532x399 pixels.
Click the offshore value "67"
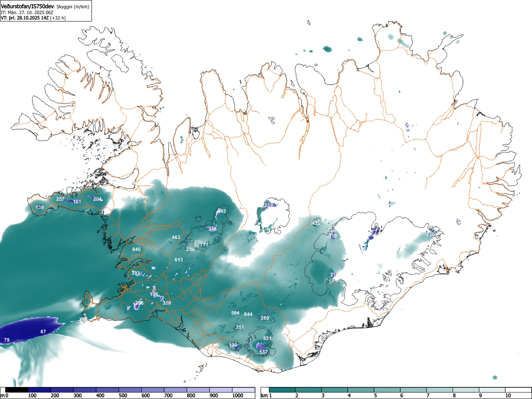point(43,332)
